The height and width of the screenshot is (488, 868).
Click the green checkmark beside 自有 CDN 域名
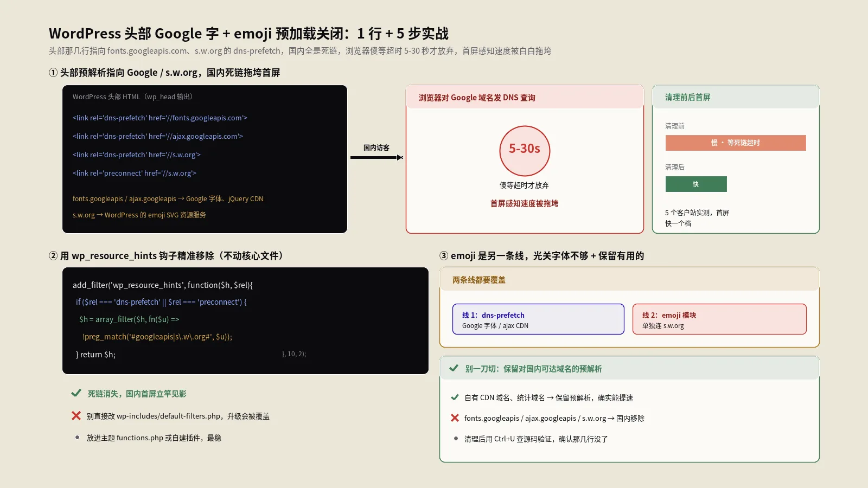click(455, 397)
